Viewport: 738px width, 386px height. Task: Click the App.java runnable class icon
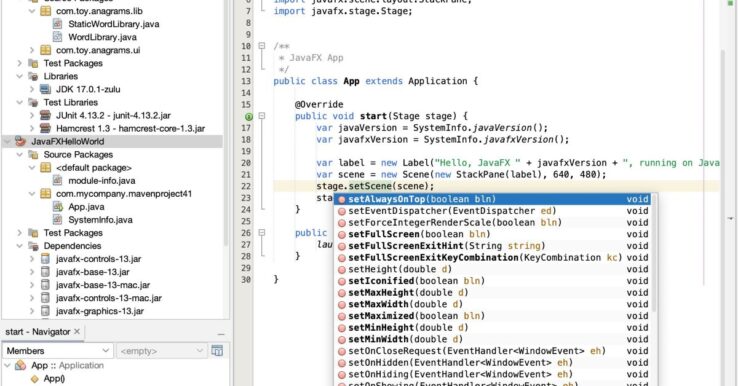click(x=57, y=207)
